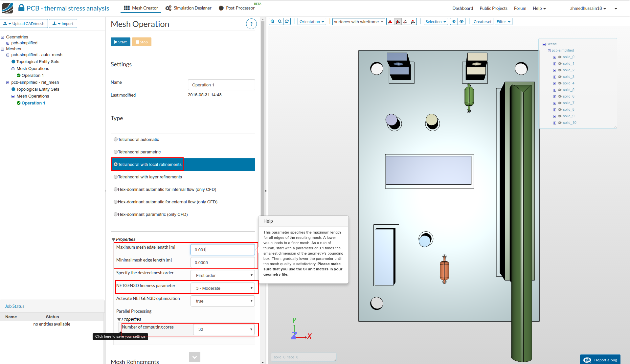The height and width of the screenshot is (364, 630).
Task: Select the fourth pyramid render-mode icon
Action: coord(413,22)
